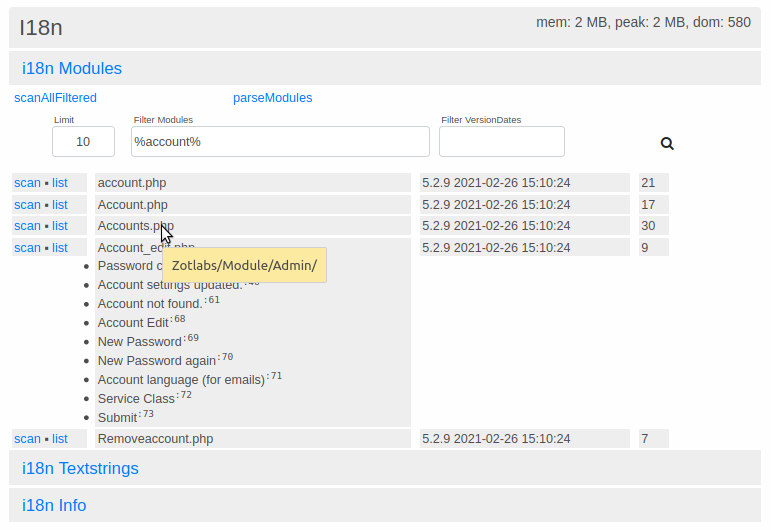Expand the i18n Info section

[x=54, y=505]
